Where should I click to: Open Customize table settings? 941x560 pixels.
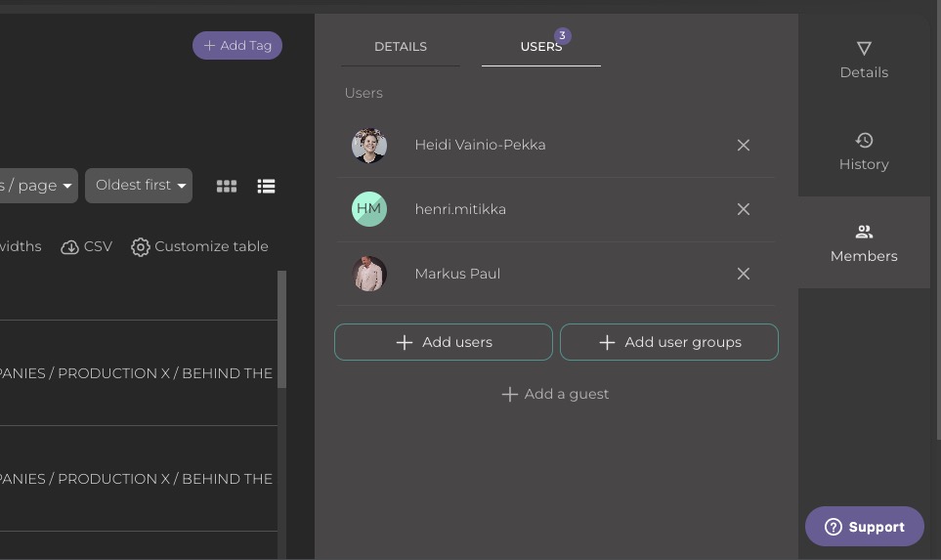click(x=199, y=247)
